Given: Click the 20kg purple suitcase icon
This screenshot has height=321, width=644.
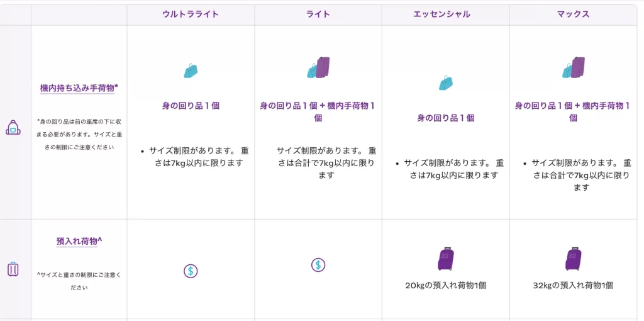Looking at the screenshot, I should point(446,259).
